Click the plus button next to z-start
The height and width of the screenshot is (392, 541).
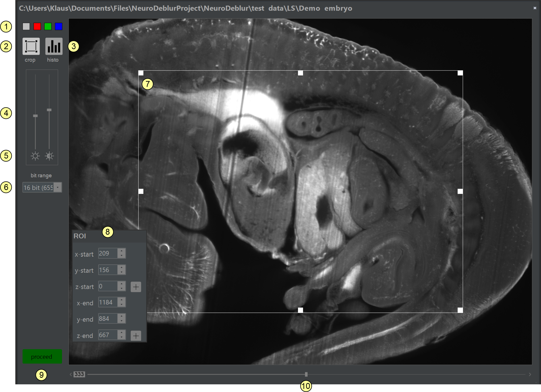click(136, 287)
